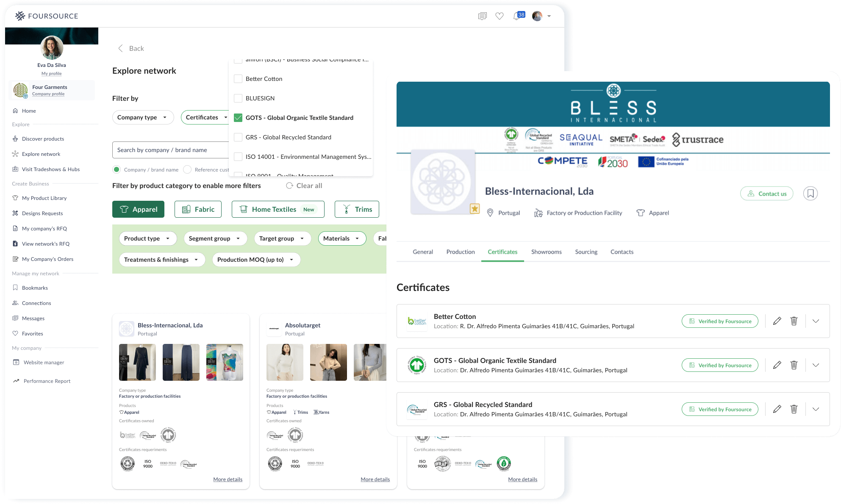841x504 pixels.
Task: Bookmark Bless-Internacional company profile
Action: (810, 194)
